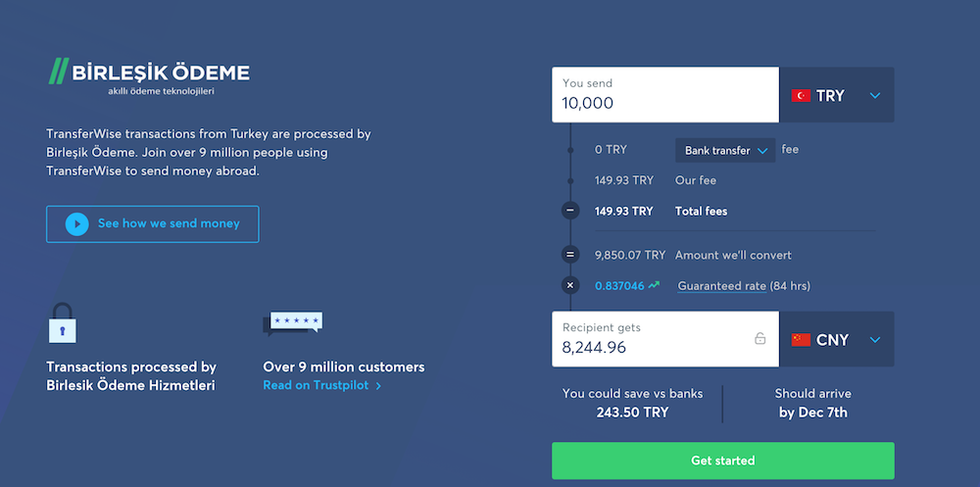The width and height of the screenshot is (980, 487).
Task: Click the You send amount field
Action: click(x=665, y=95)
